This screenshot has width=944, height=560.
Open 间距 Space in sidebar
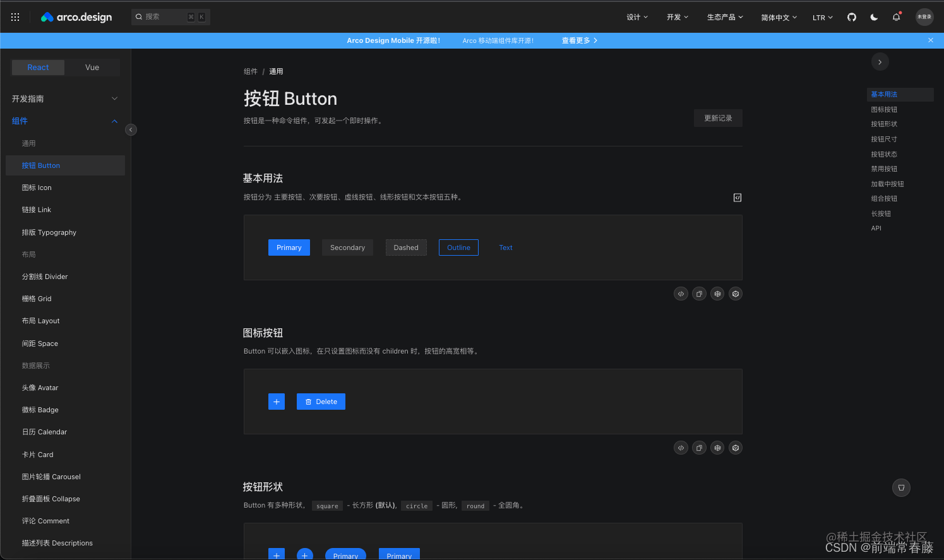click(65, 343)
